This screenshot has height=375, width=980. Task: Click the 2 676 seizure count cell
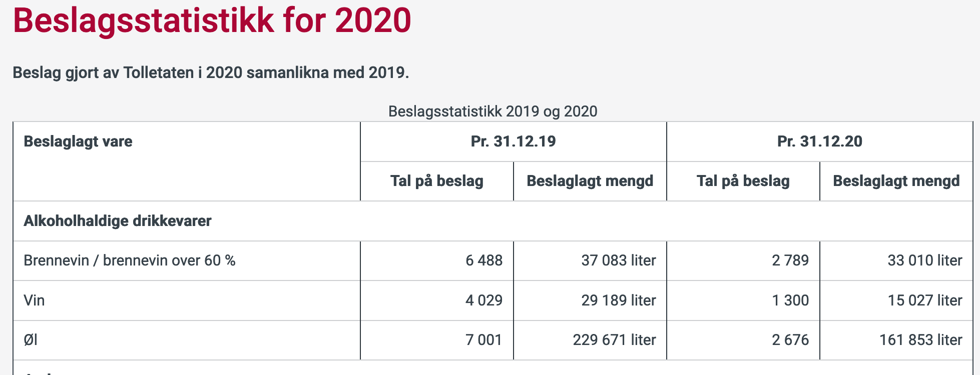click(790, 340)
